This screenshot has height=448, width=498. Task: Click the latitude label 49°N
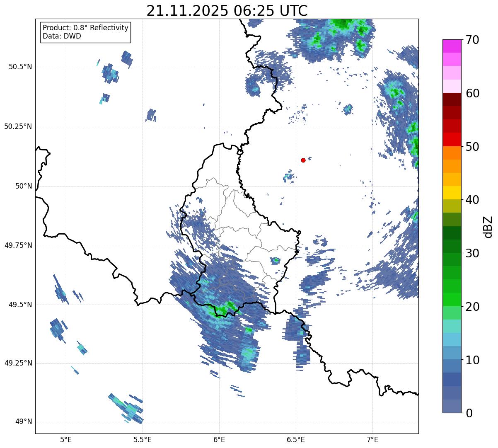[x=24, y=421]
